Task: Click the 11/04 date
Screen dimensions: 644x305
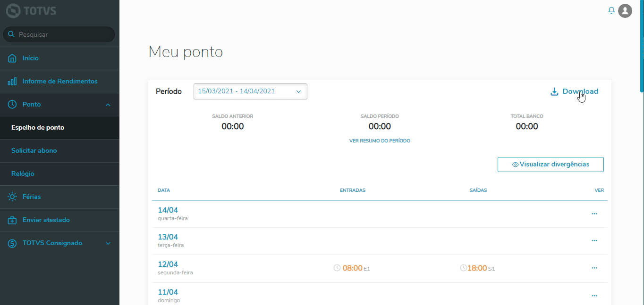Action: tap(168, 292)
